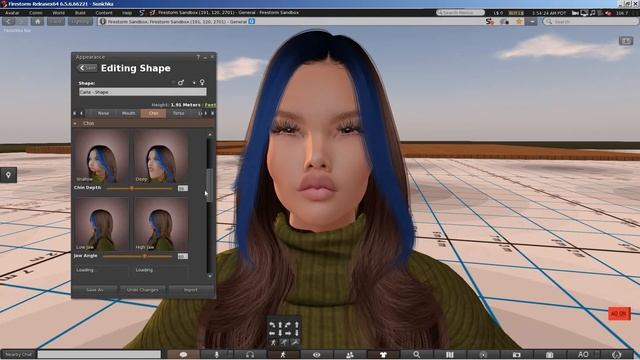This screenshot has width=640, height=360.
Task: Click the shape name input field
Action: coord(142,92)
